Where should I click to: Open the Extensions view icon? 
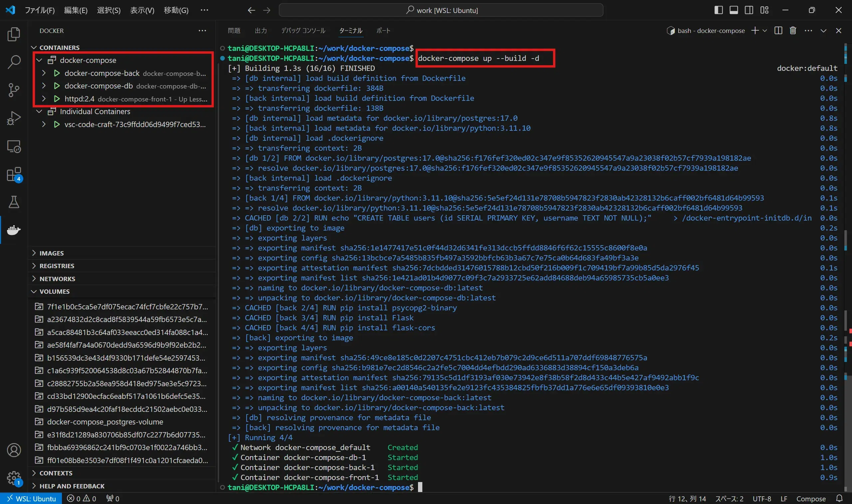click(14, 174)
